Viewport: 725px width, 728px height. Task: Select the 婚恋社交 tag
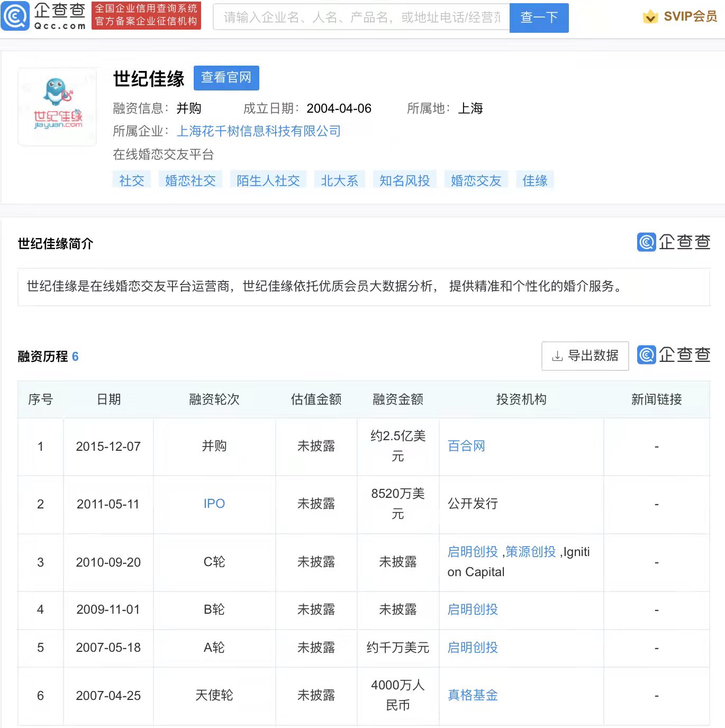pos(191,180)
